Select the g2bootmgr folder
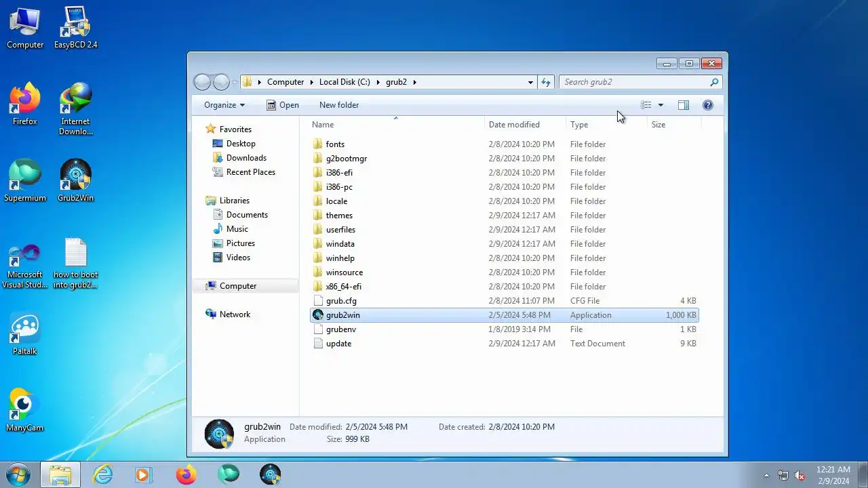 504,159
